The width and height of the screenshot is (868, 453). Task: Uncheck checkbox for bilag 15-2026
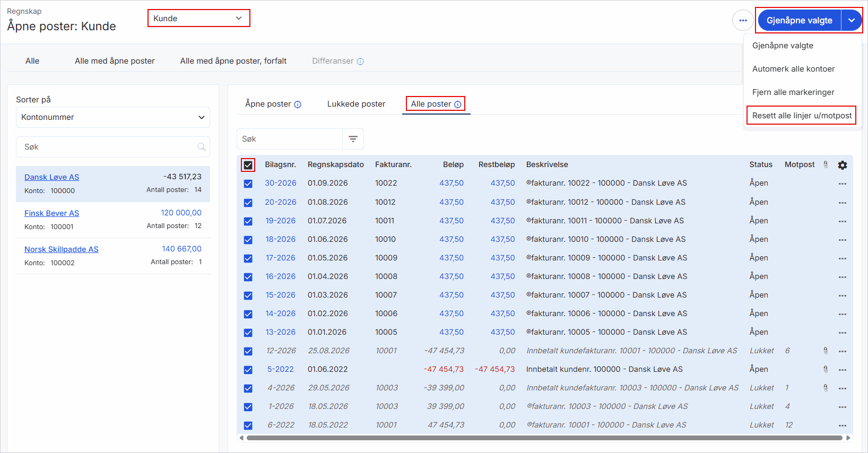pos(248,295)
